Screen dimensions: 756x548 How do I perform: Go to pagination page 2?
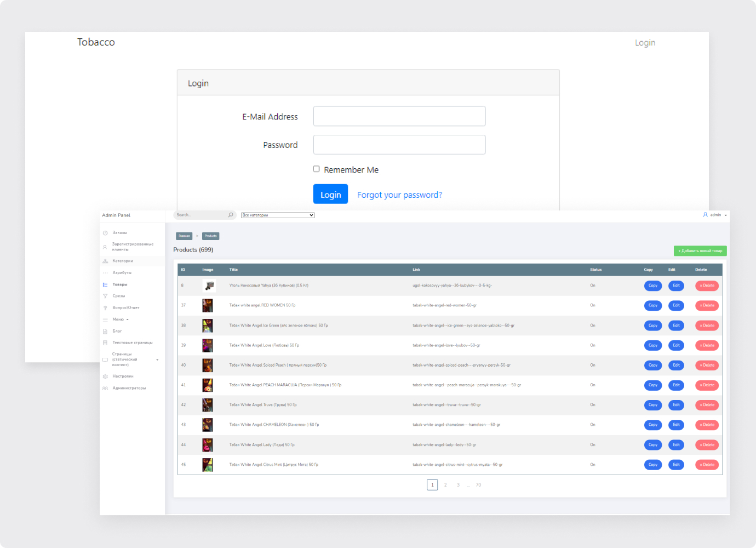[x=445, y=485]
